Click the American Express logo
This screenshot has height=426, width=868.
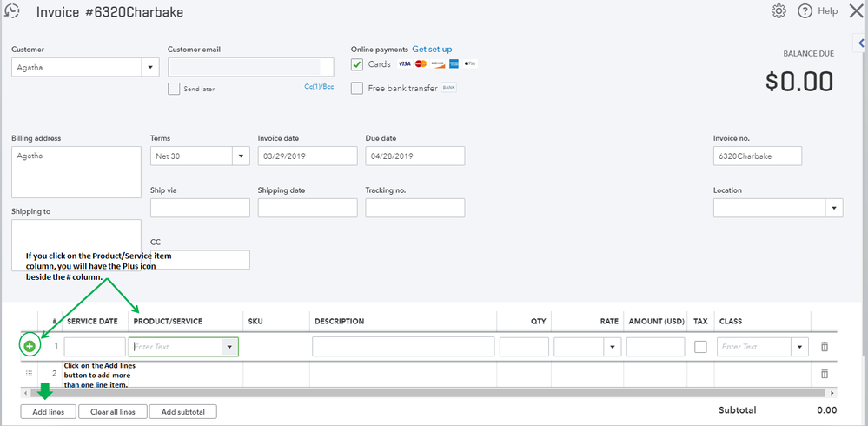click(x=454, y=63)
